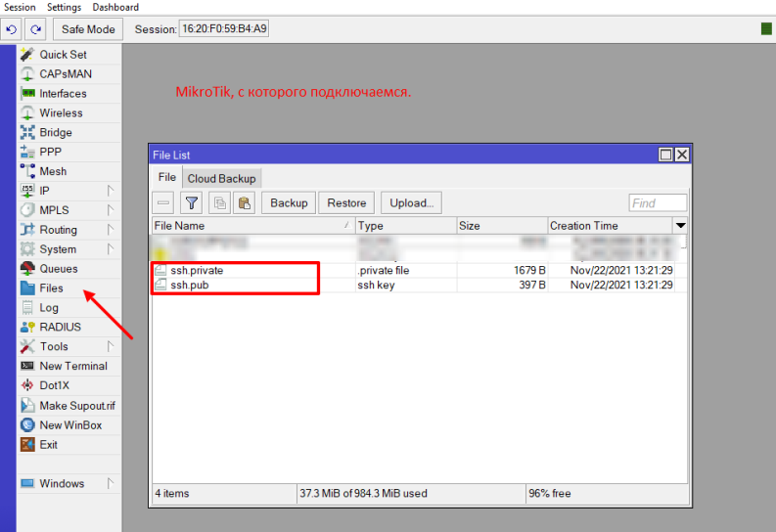Open the Queues section

[69, 269]
